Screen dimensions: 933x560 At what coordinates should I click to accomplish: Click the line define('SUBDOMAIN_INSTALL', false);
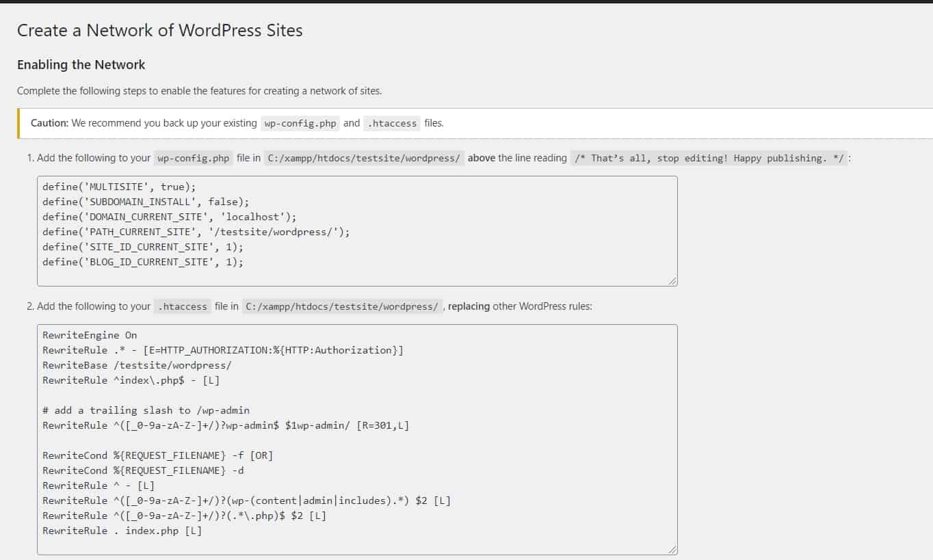pyautogui.click(x=146, y=202)
